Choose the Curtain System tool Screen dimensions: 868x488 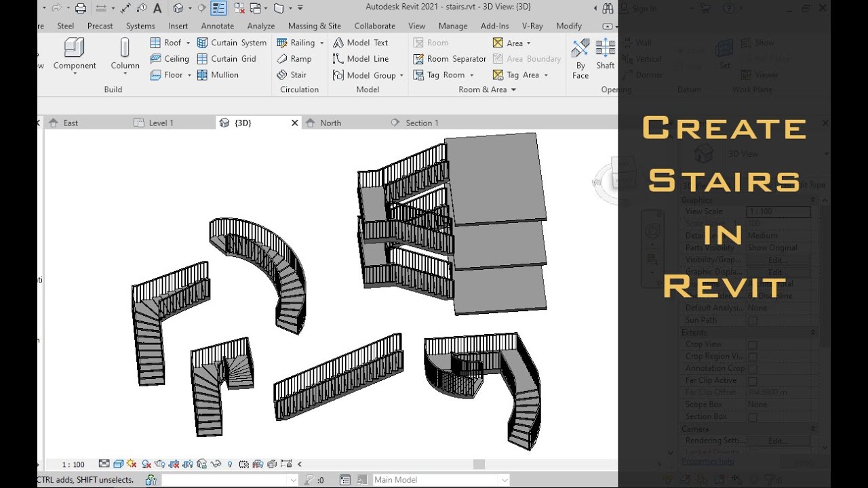(231, 43)
